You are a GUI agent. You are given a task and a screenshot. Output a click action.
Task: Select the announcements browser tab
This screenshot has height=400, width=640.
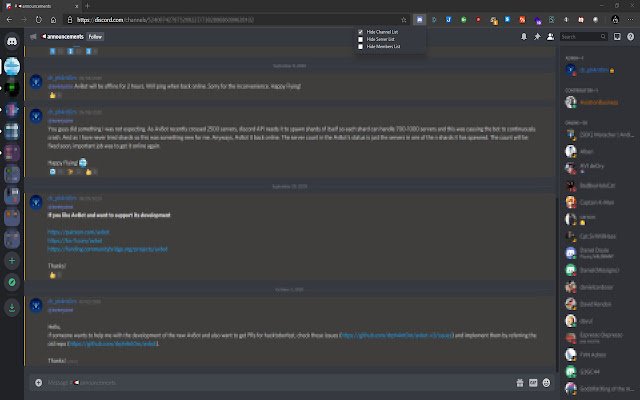point(42,6)
